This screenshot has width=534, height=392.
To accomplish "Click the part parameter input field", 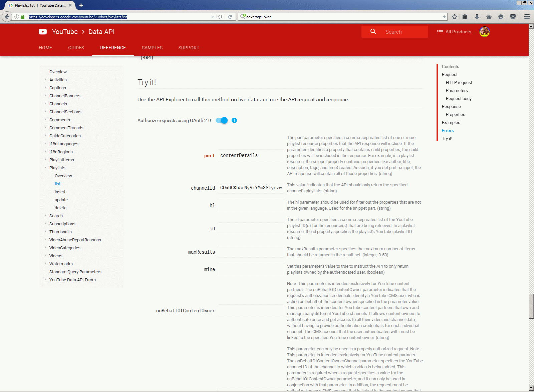I will 251,155.
